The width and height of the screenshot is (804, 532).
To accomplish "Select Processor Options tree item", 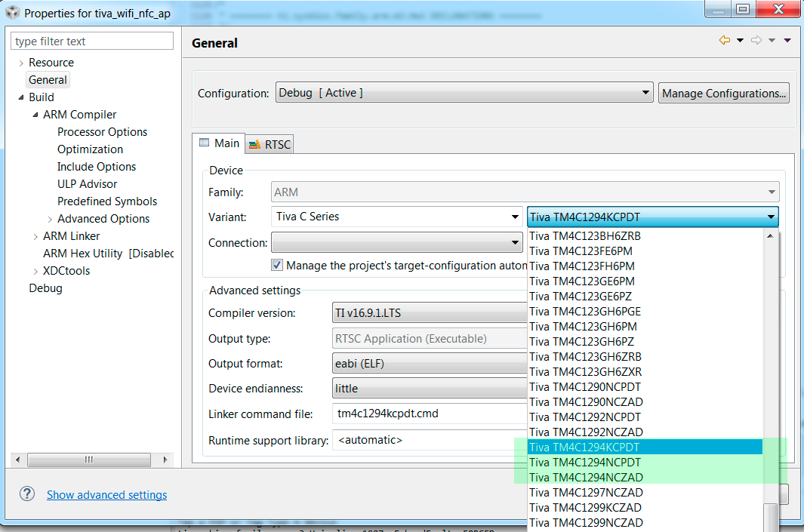I will pyautogui.click(x=102, y=132).
